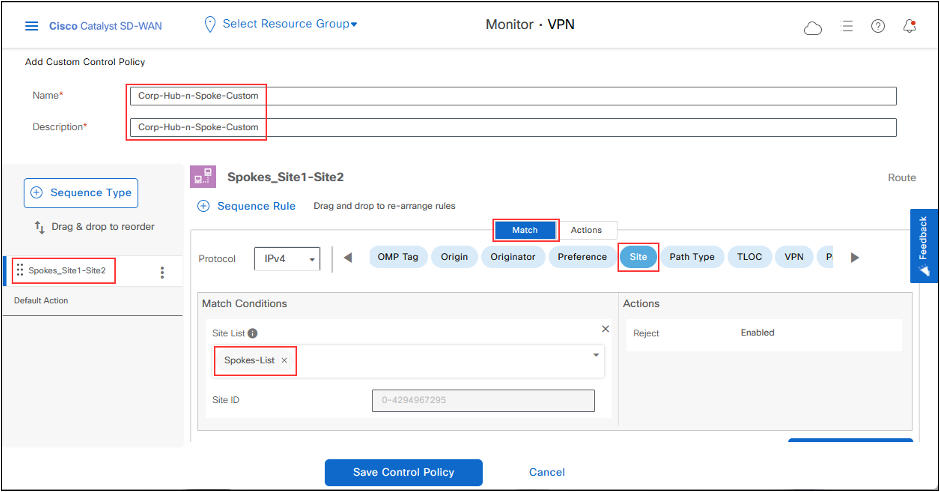Select the Match tab
The height and width of the screenshot is (492, 940).
coord(525,230)
